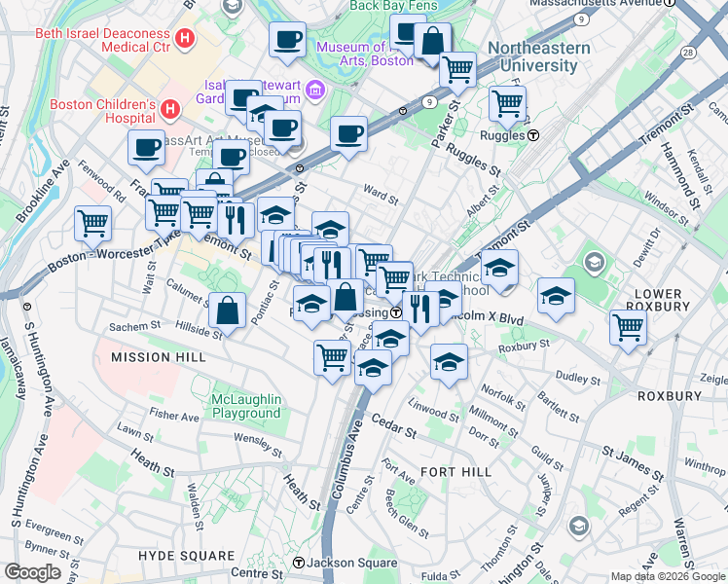Select the coffee marker beside Boston Children's Hospital
Image resolution: width=728 pixels, height=584 pixels.
[146, 149]
